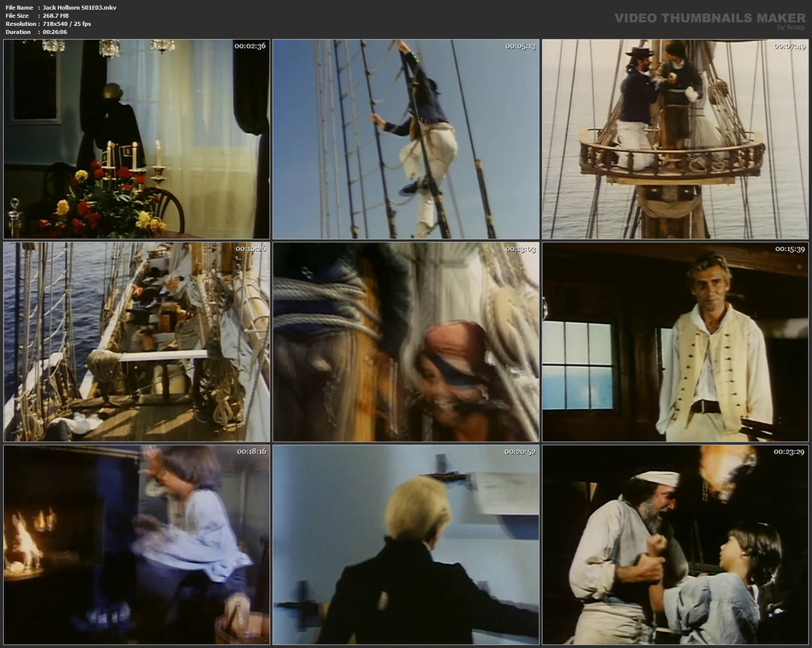Select the thumbnail at 00:23:29
The image size is (812, 648).
(675, 544)
